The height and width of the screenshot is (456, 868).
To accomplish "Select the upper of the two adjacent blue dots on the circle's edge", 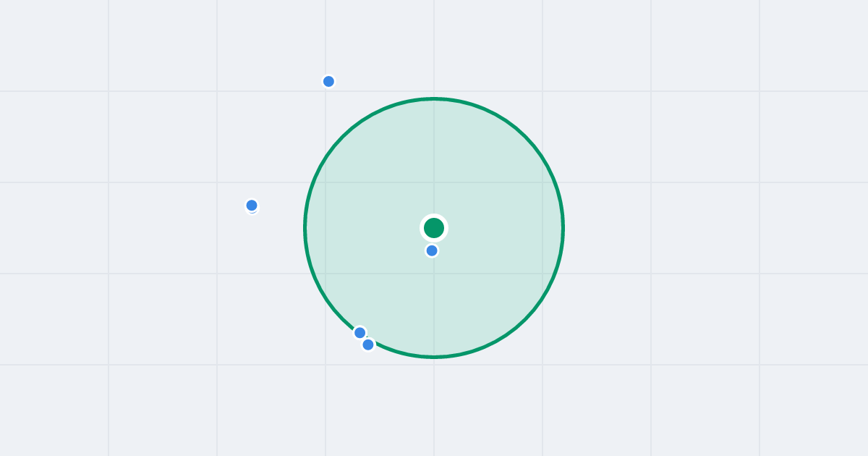I will [359, 333].
